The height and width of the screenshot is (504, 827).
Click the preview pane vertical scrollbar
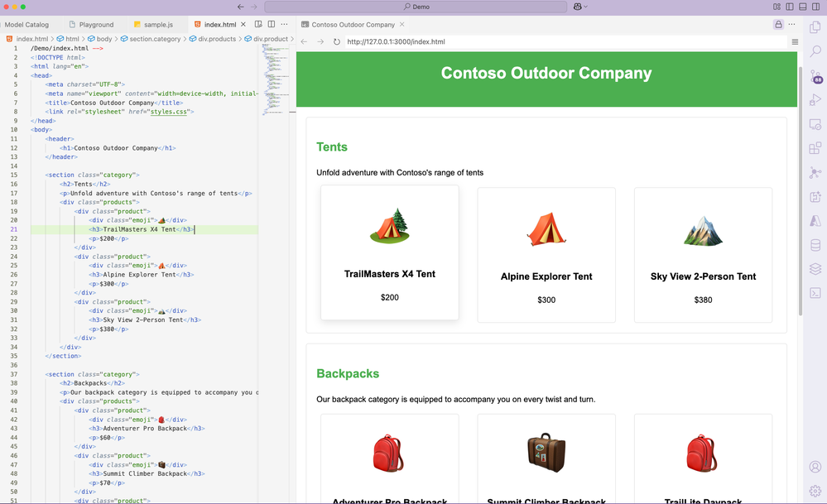pos(801,190)
